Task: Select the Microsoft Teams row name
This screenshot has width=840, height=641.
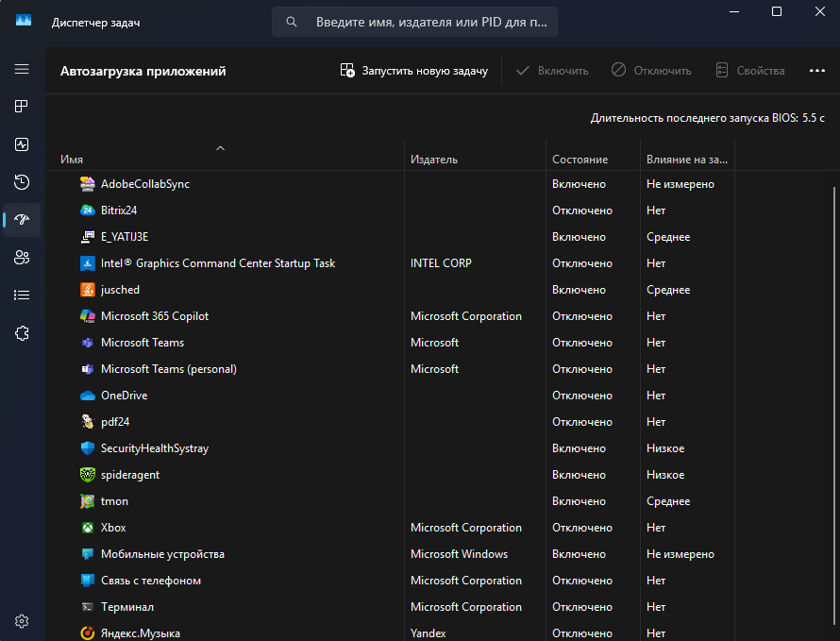Action: [x=143, y=343]
